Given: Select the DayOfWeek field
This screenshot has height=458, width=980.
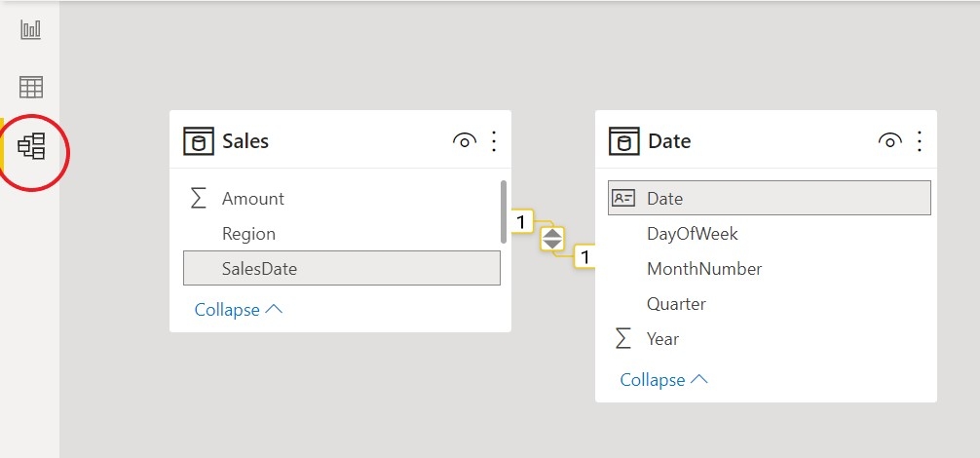Looking at the screenshot, I should click(692, 234).
